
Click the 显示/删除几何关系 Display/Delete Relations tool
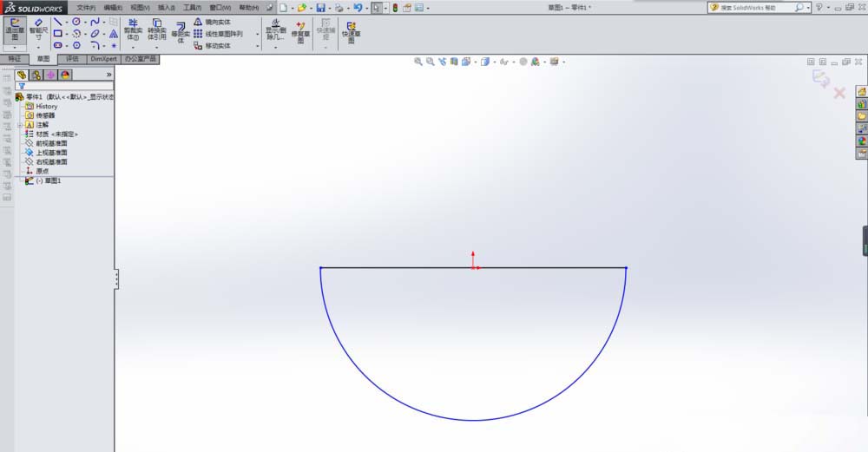click(x=275, y=29)
